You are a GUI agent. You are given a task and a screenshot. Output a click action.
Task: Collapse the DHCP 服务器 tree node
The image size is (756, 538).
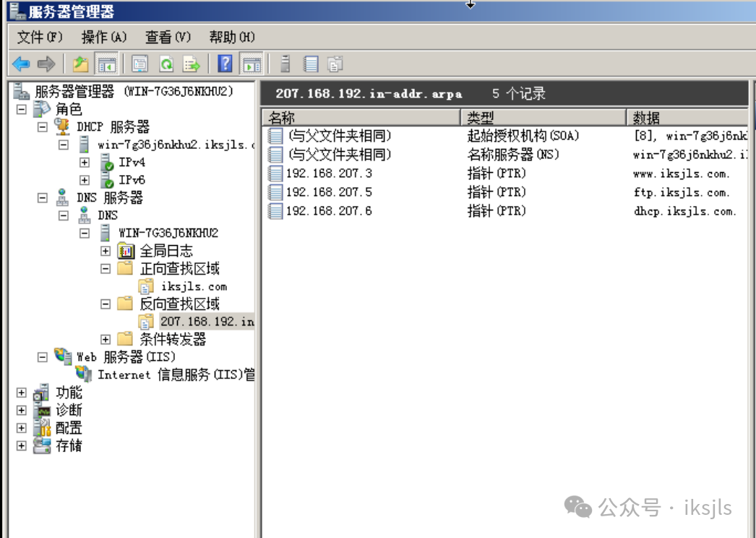(43, 127)
